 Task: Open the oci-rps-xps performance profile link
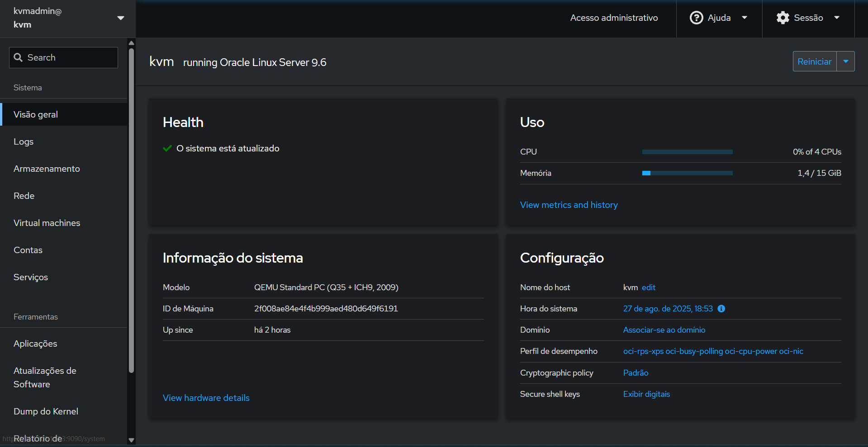coord(713,351)
